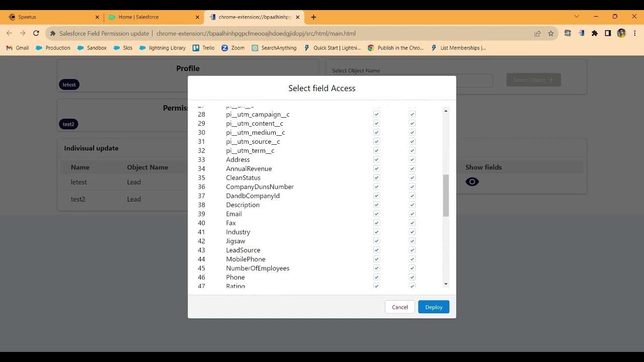Click the field list scrollbar up arrow

tap(446, 111)
